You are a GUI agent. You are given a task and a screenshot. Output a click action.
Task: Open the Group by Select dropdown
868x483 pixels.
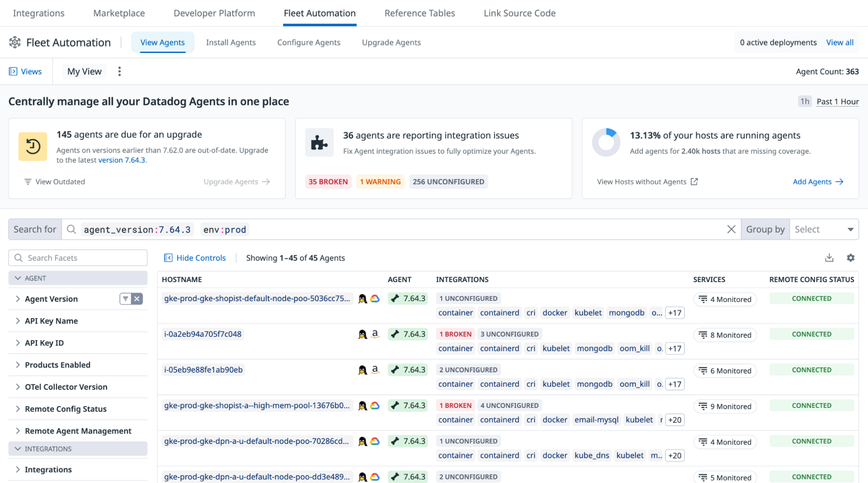pos(824,229)
